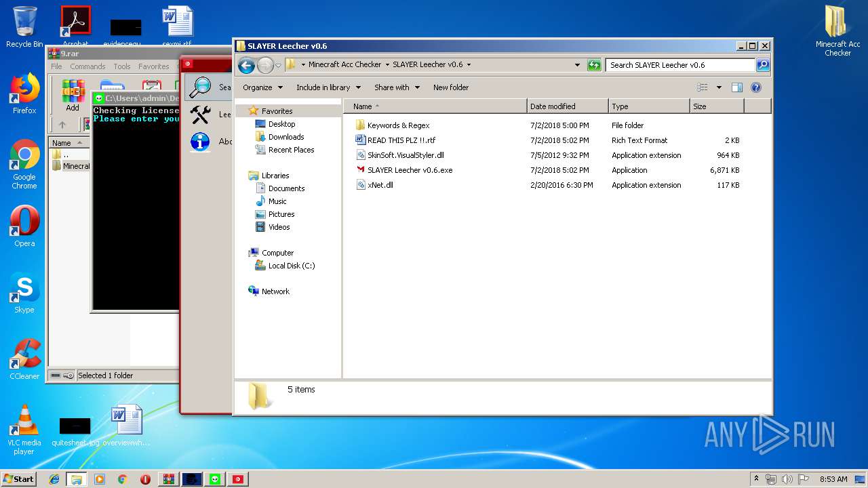
Task: Click the blue info About icon
Action: (x=200, y=142)
